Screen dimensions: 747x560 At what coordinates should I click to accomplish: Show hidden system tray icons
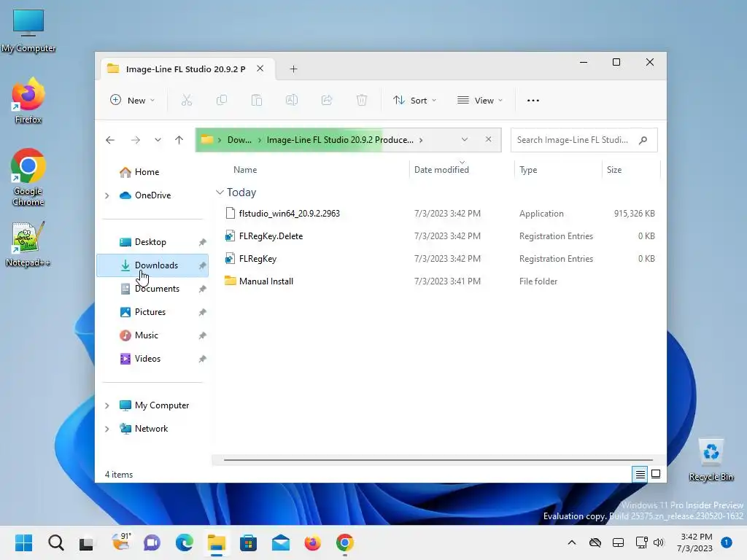point(572,542)
